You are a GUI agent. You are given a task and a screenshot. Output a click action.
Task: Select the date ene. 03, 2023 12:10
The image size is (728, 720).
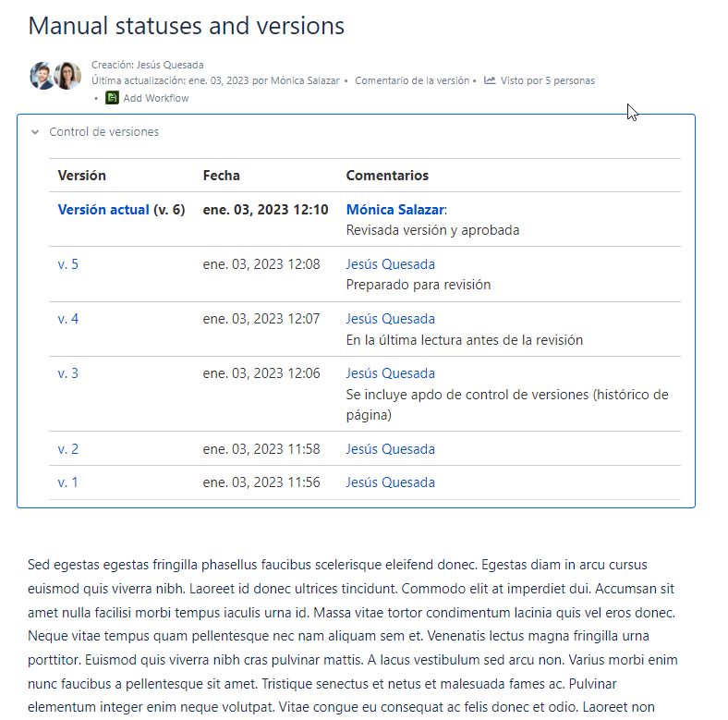(x=265, y=210)
